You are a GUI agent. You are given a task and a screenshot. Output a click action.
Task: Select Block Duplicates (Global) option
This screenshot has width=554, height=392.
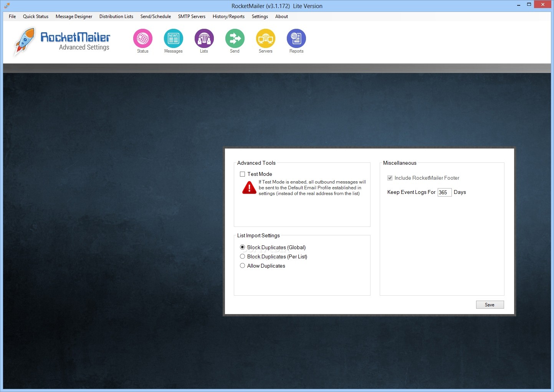tap(243, 247)
